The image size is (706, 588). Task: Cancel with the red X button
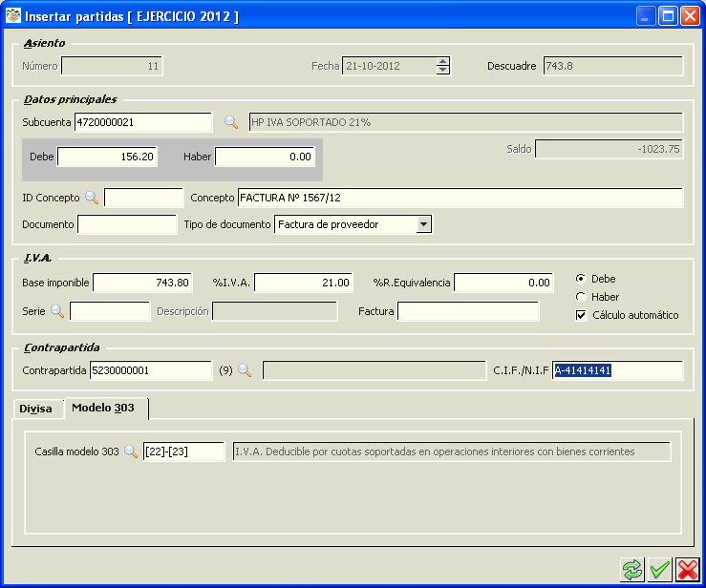(688, 570)
